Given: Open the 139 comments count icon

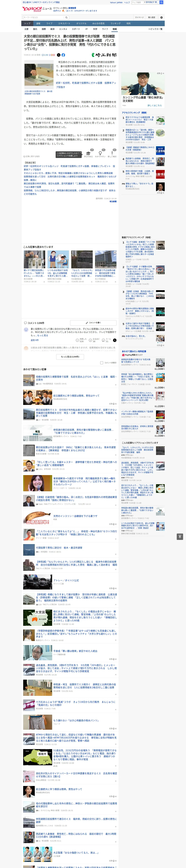Looking at the screenshot, I should coord(45,55).
